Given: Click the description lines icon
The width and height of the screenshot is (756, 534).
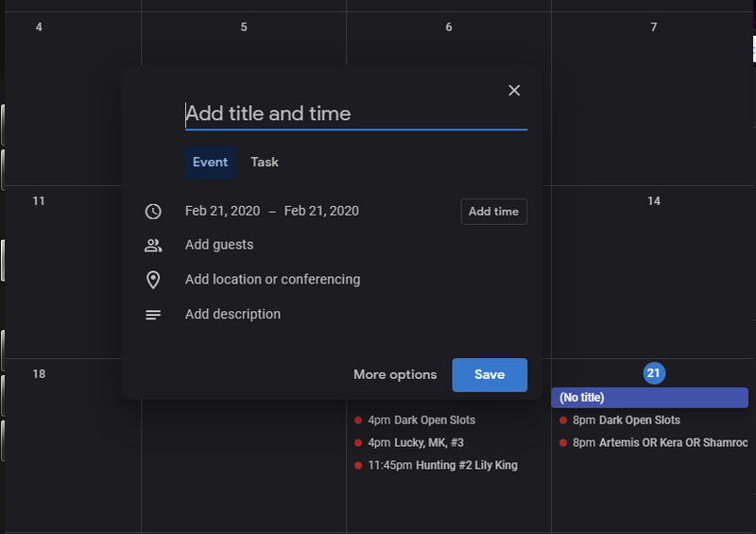Looking at the screenshot, I should click(153, 315).
